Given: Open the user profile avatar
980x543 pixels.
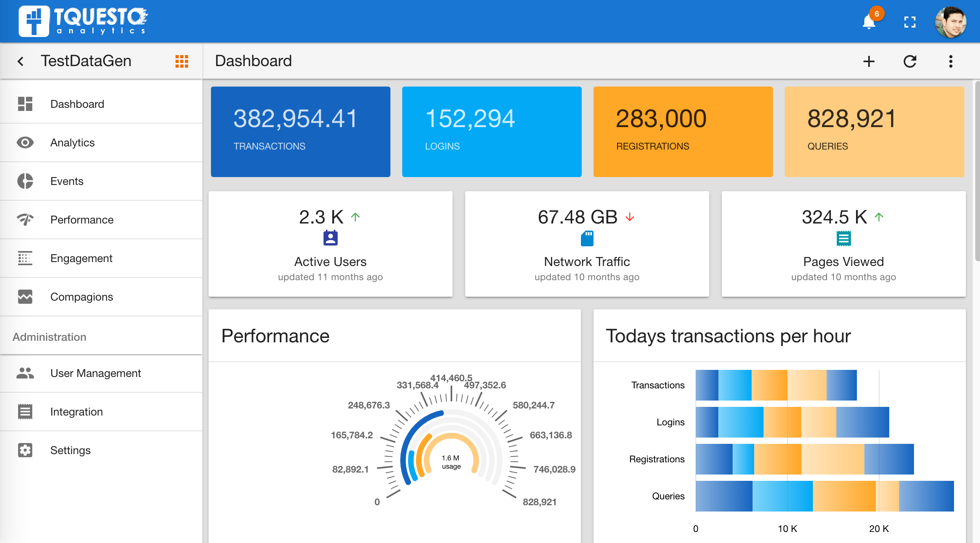Looking at the screenshot, I should click(950, 22).
